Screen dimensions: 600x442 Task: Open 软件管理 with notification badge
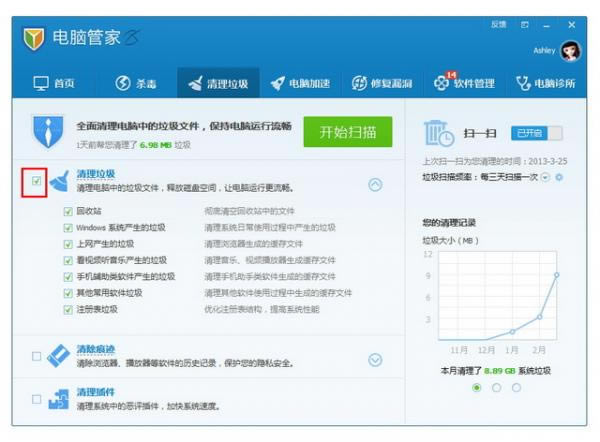pos(463,83)
